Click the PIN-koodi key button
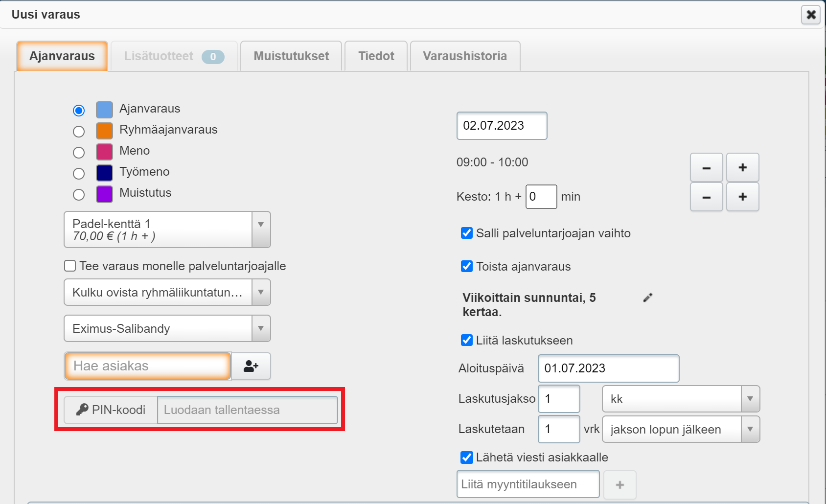 pos(111,410)
